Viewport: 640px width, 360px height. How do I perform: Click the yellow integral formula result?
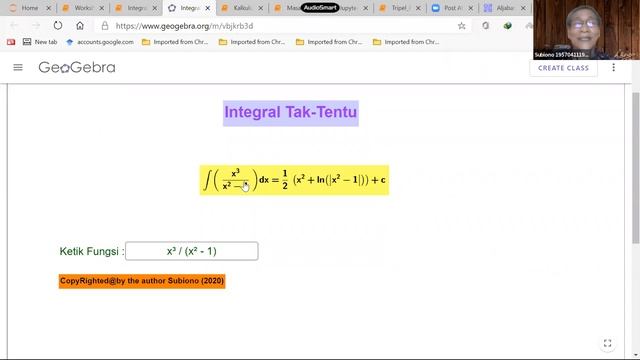pyautogui.click(x=294, y=180)
